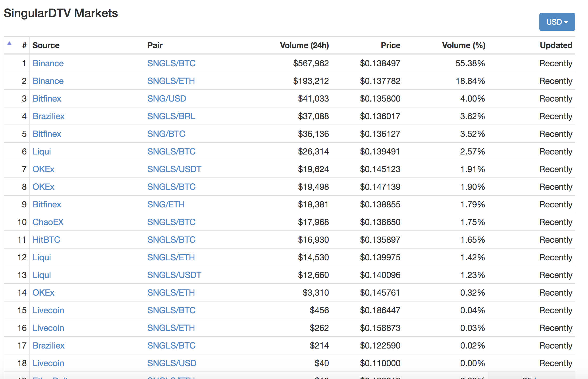Viewport: 588px width, 379px height.
Task: Open SNGLS/BTC pair in Liqui row 6
Action: tap(171, 152)
